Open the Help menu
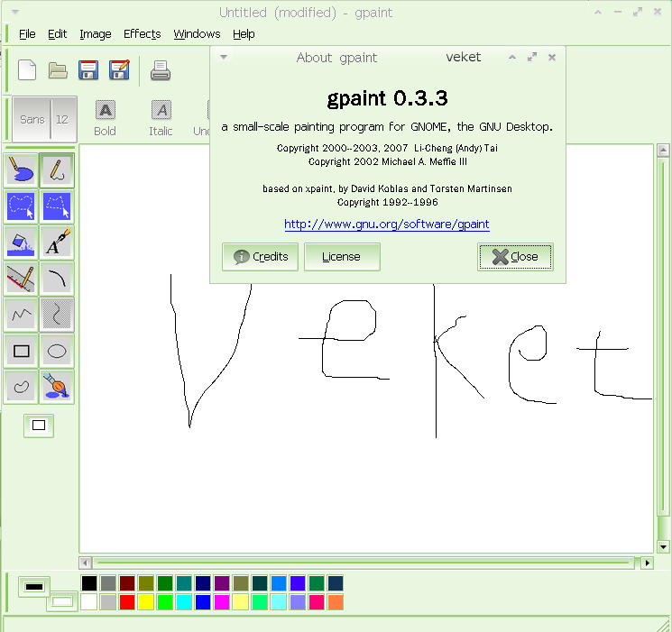 click(244, 34)
